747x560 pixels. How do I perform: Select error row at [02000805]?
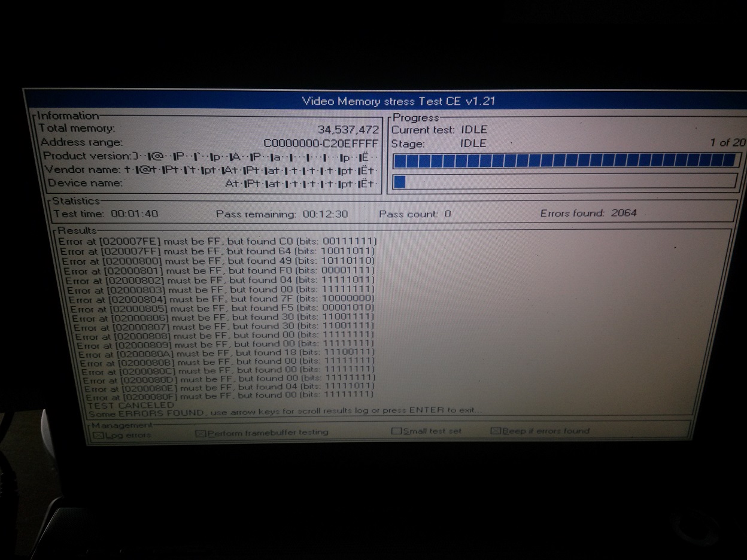(223, 309)
